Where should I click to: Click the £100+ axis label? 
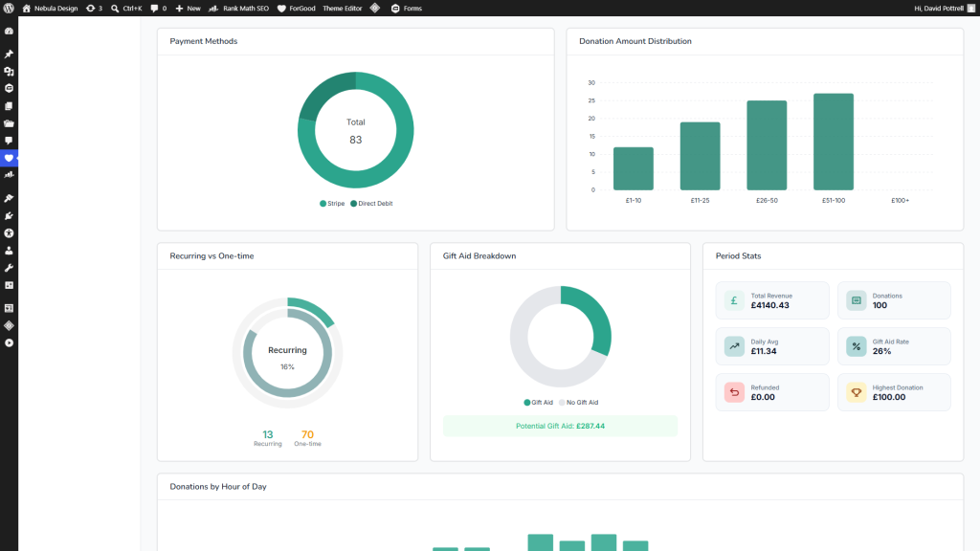point(900,201)
